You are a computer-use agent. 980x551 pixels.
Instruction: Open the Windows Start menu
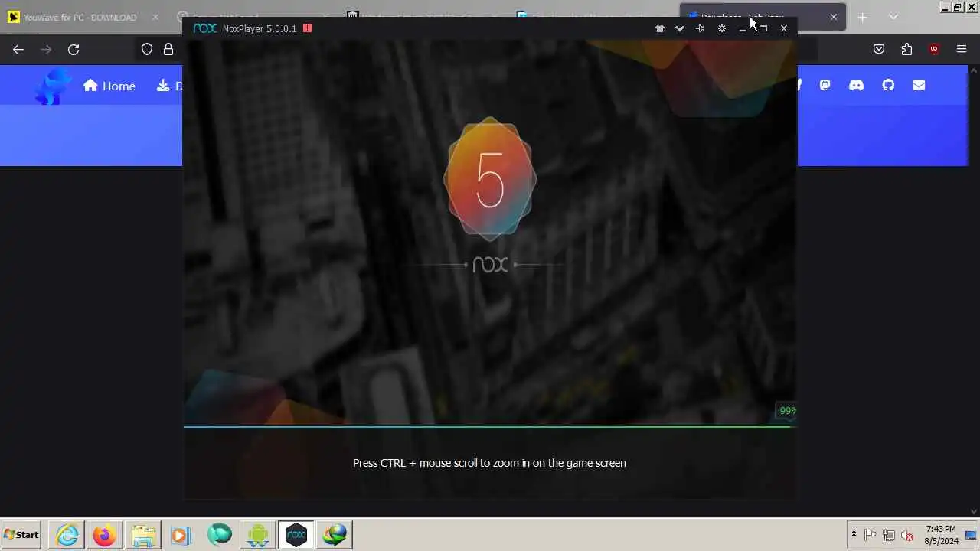[22, 535]
